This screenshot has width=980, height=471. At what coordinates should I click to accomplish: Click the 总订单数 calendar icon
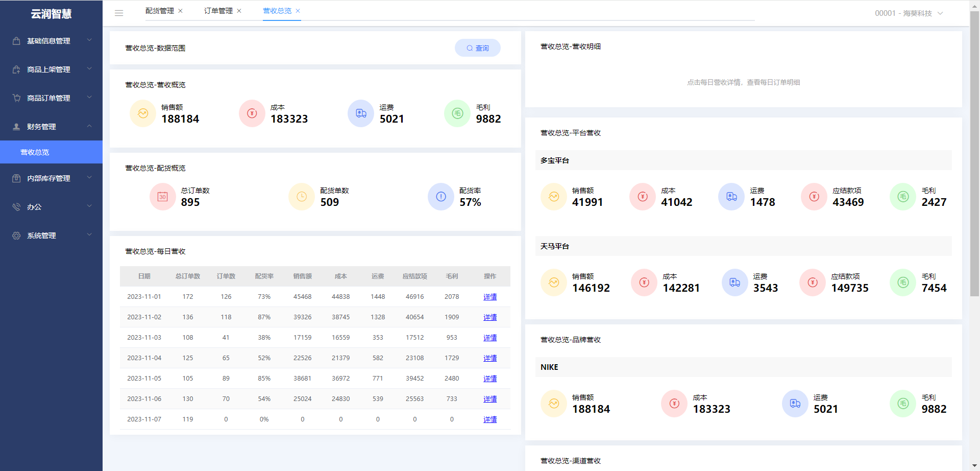pyautogui.click(x=163, y=197)
